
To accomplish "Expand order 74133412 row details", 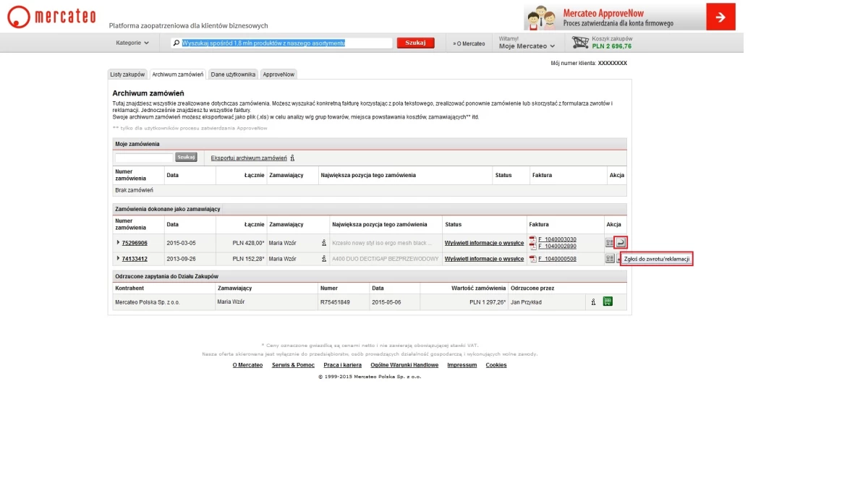I will pos(118,259).
